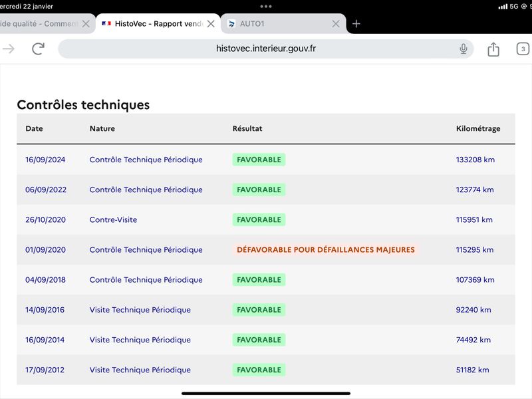This screenshot has height=399, width=532.
Task: Tap the microphone icon in address bar
Action: click(463, 49)
